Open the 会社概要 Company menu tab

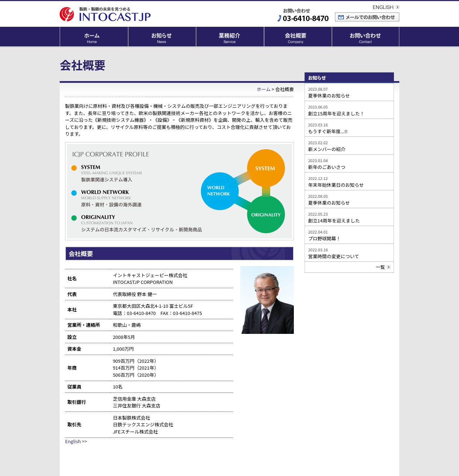pos(298,37)
